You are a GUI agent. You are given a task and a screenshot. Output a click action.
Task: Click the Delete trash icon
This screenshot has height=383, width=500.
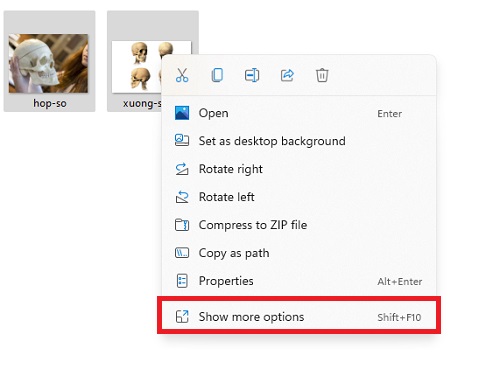(x=322, y=75)
